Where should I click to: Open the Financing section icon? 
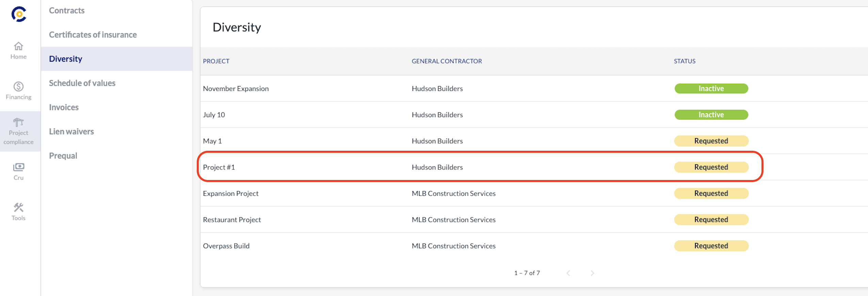tap(18, 87)
